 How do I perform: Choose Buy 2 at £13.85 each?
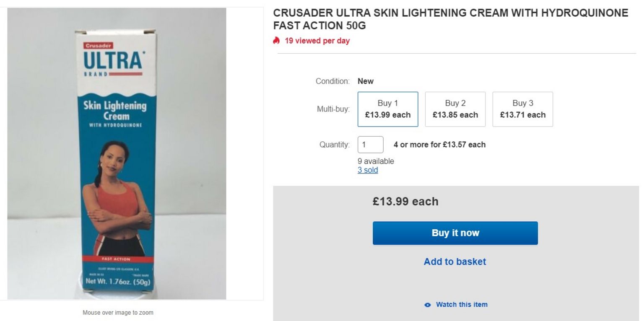455,109
